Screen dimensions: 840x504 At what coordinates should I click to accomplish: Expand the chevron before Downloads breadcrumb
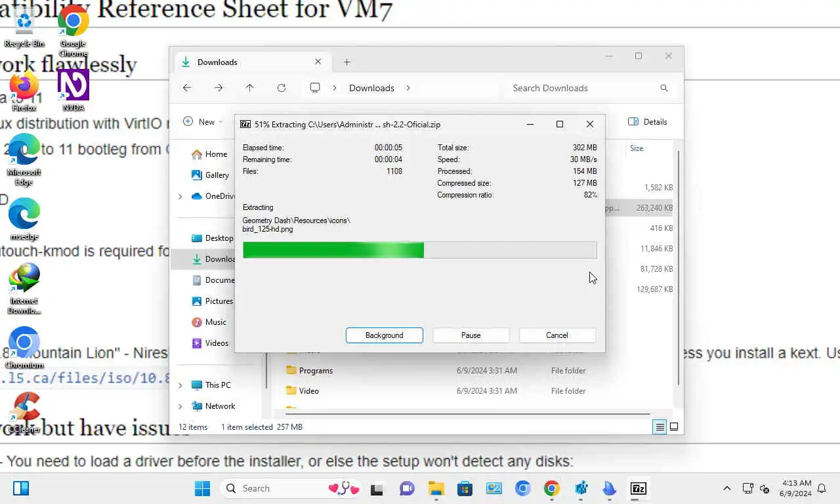[x=335, y=88]
